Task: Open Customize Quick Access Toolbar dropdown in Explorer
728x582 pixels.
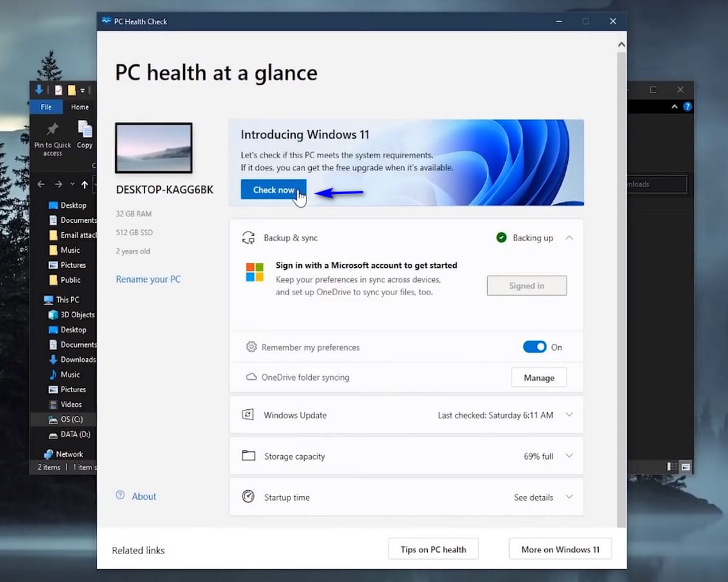Action: tap(83, 90)
